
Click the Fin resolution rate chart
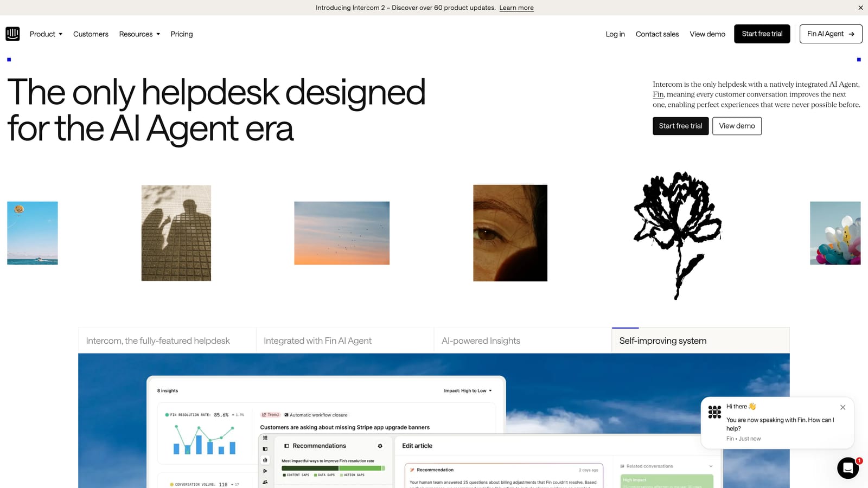click(205, 439)
